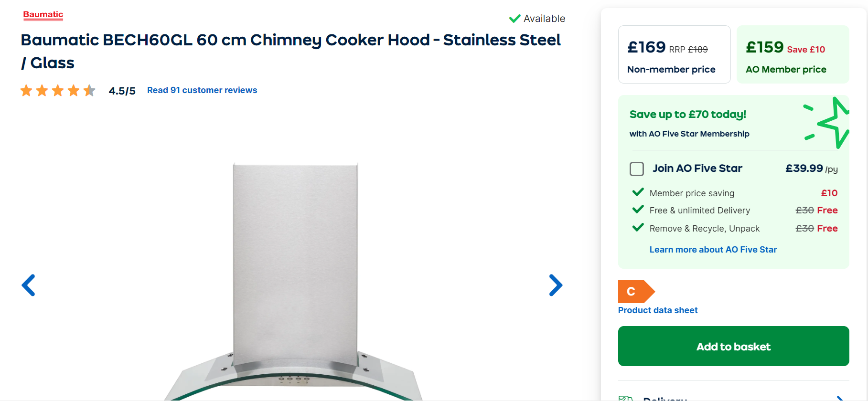Image resolution: width=868 pixels, height=401 pixels.
Task: Select the £159 AO Member price option
Action: [x=793, y=54]
